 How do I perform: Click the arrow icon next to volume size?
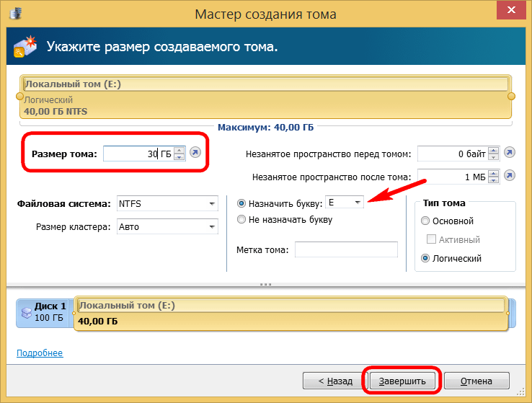coord(196,153)
